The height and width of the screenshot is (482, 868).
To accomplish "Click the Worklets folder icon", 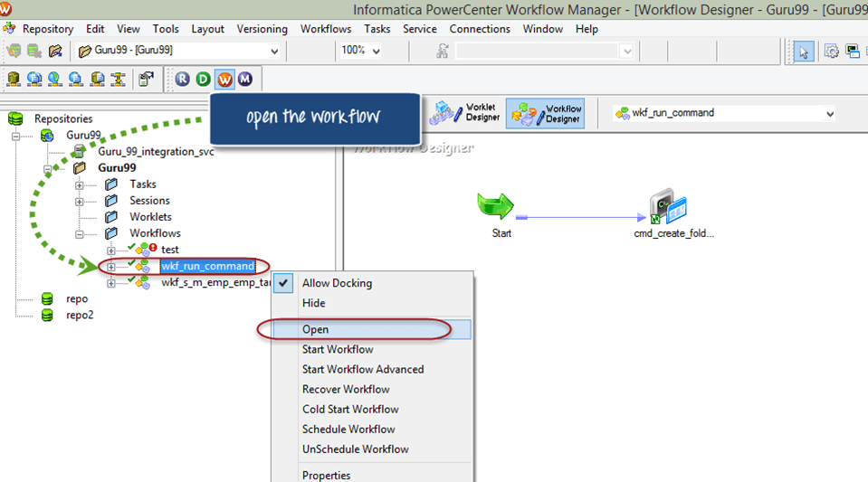I will [x=111, y=216].
